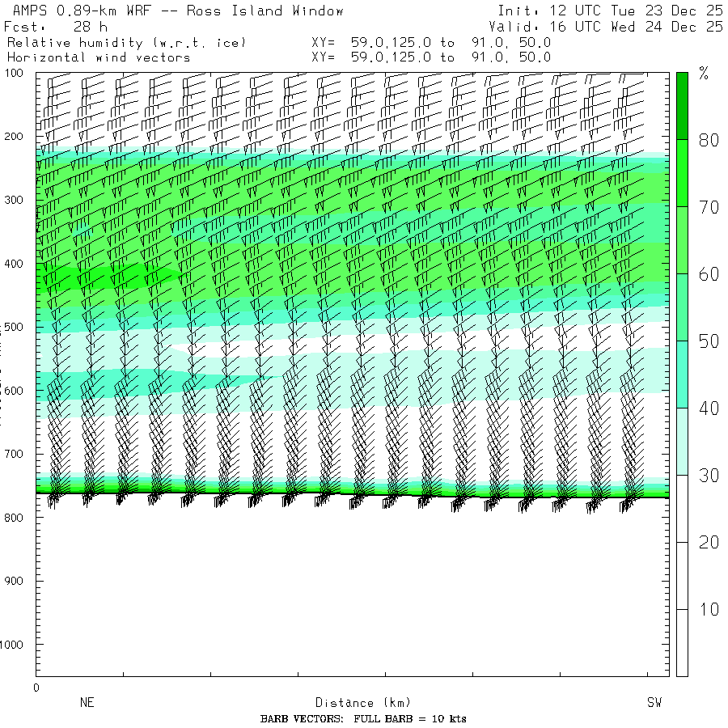Pick the 40–50% turquoise colorbar segment

(683, 374)
